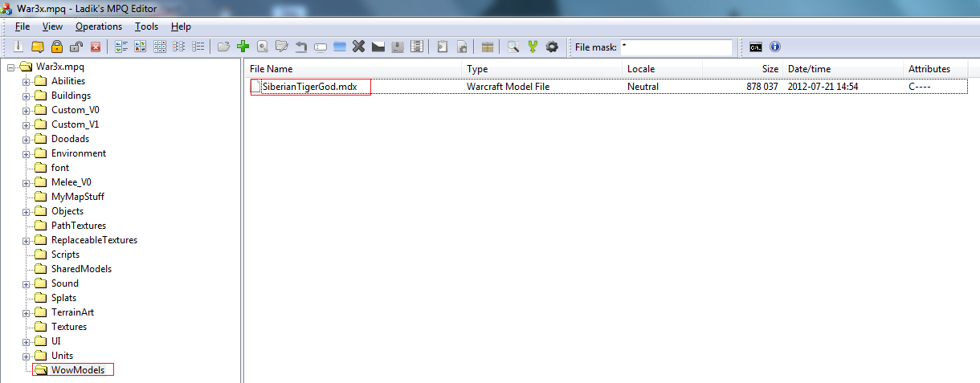Select the Melee_V0 folder label
980x383 pixels.
pyautogui.click(x=71, y=182)
